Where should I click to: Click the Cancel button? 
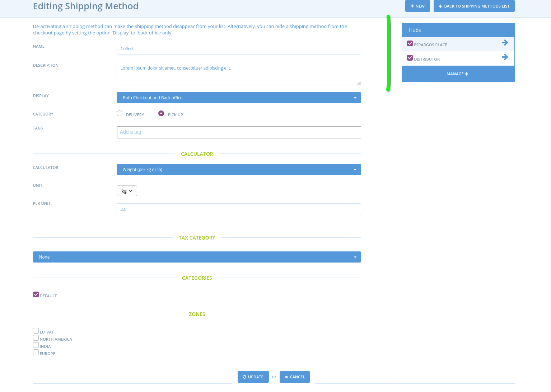coord(295,377)
